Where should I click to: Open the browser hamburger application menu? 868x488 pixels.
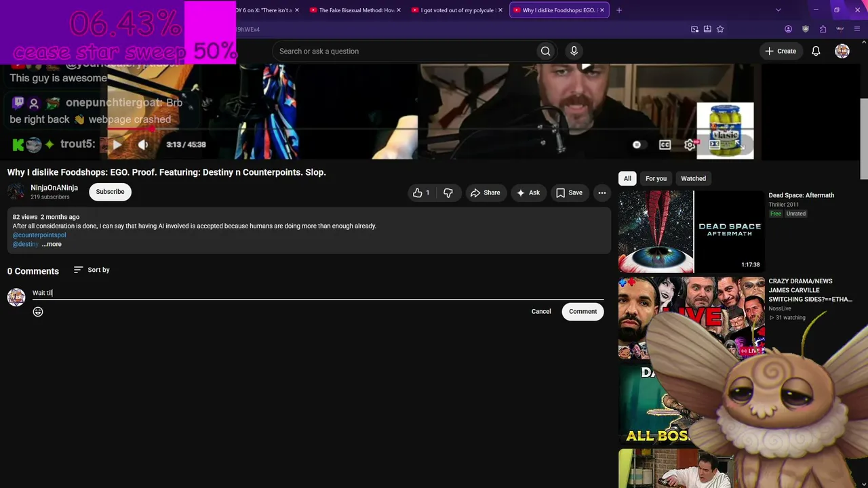[858, 29]
